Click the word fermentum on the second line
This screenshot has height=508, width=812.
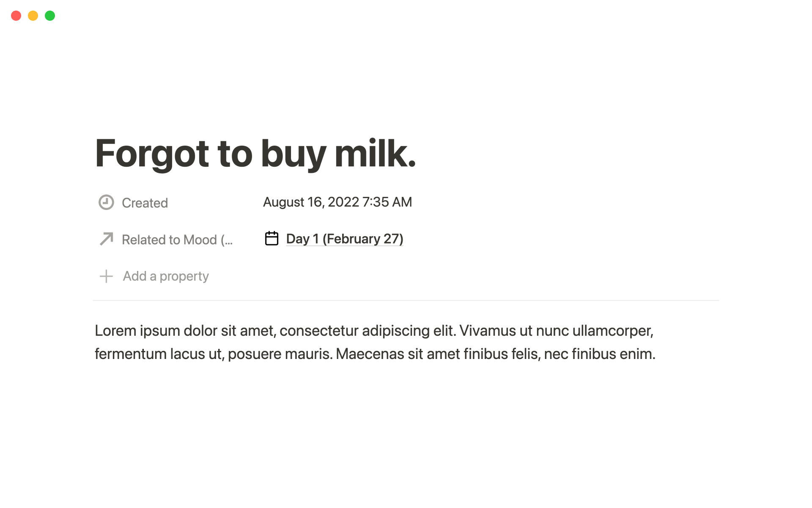pyautogui.click(x=130, y=354)
